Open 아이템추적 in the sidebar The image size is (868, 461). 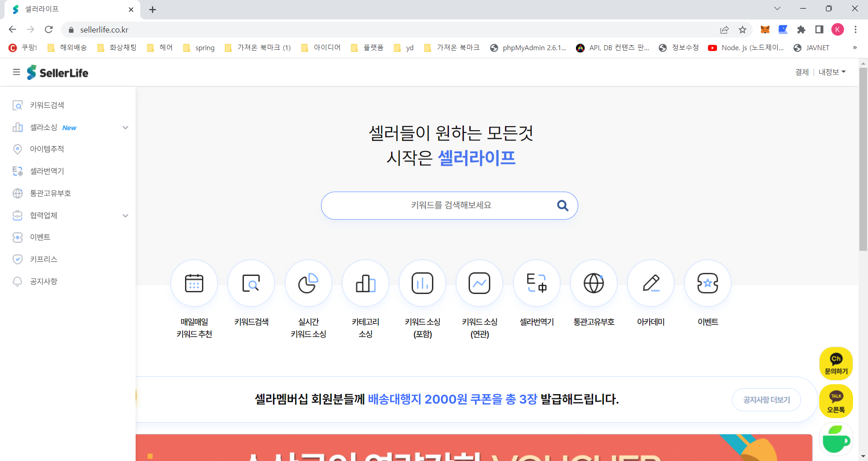coord(47,149)
